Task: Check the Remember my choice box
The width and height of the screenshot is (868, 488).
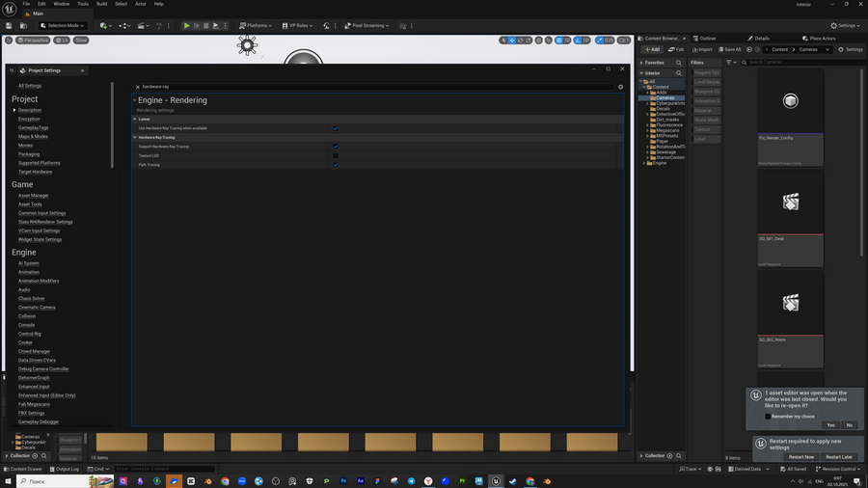Action: click(769, 417)
